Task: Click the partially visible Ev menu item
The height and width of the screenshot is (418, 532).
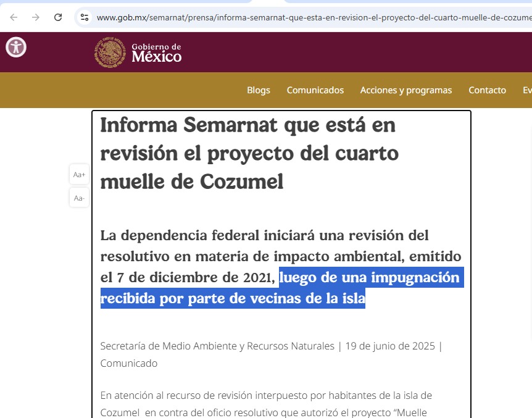Action: click(x=526, y=90)
